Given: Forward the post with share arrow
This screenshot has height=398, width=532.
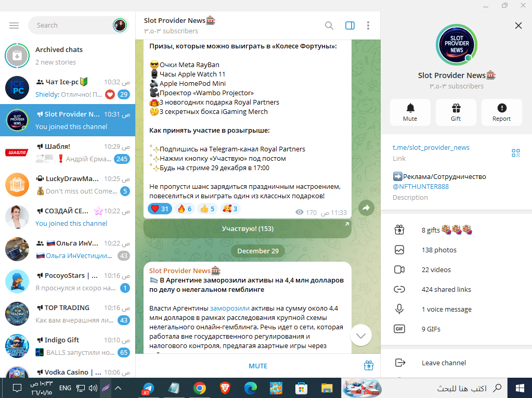Looking at the screenshot, I should (x=366, y=208).
